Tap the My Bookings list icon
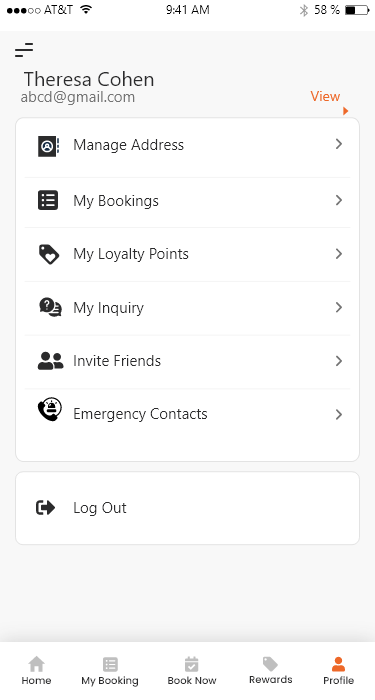375x700 pixels. [x=48, y=200]
